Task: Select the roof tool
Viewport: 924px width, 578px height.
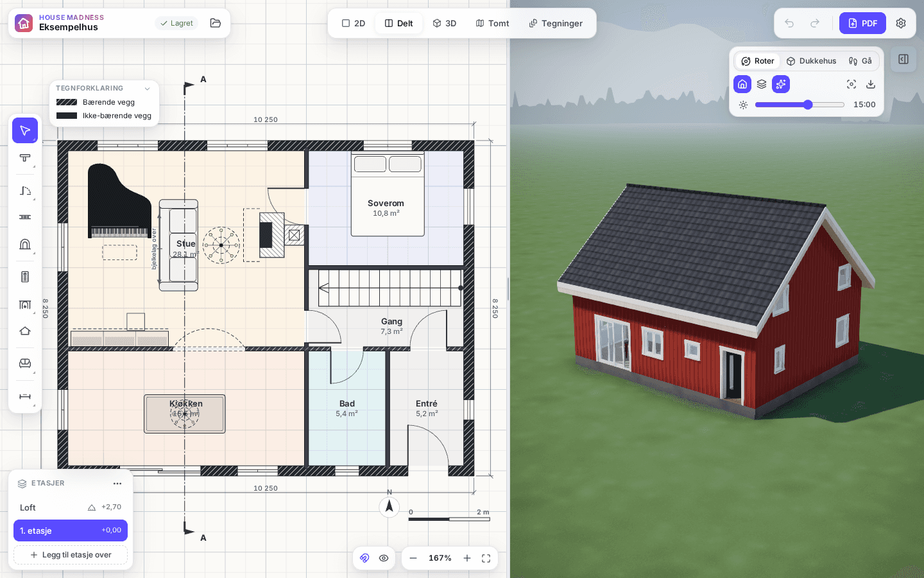Action: click(25, 331)
